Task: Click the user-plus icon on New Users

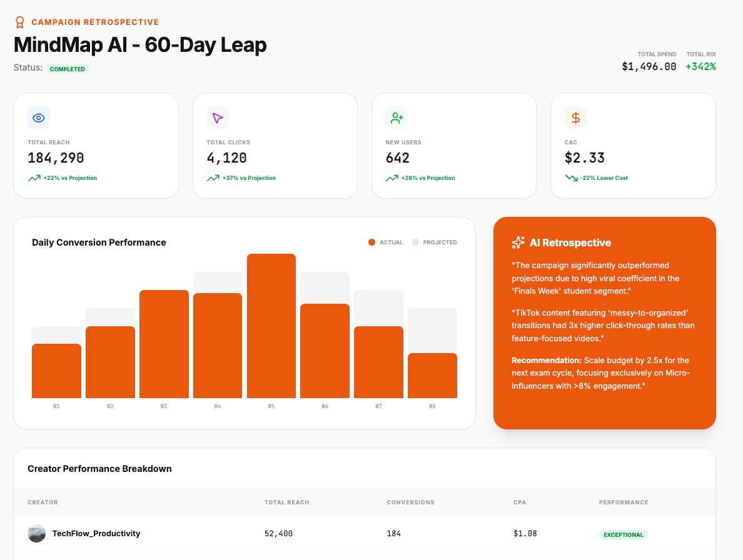Action: coord(397,117)
